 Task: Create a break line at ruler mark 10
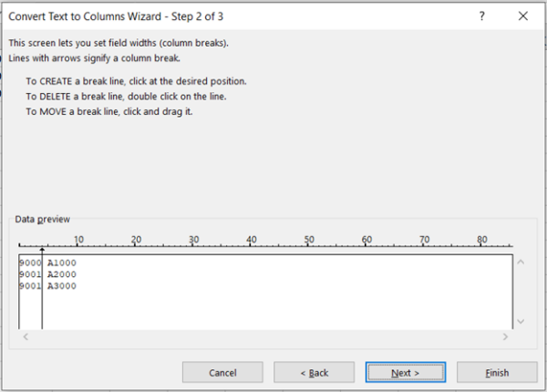(78, 246)
